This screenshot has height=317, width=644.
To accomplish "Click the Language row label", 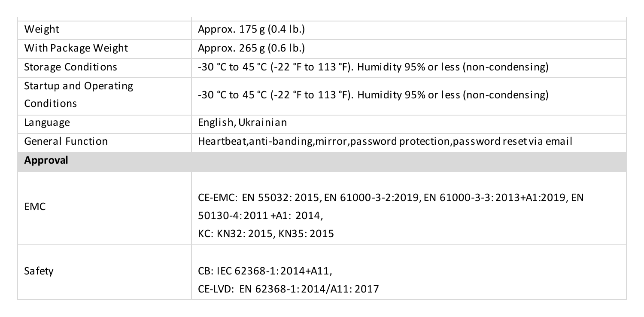I will 47,123.
